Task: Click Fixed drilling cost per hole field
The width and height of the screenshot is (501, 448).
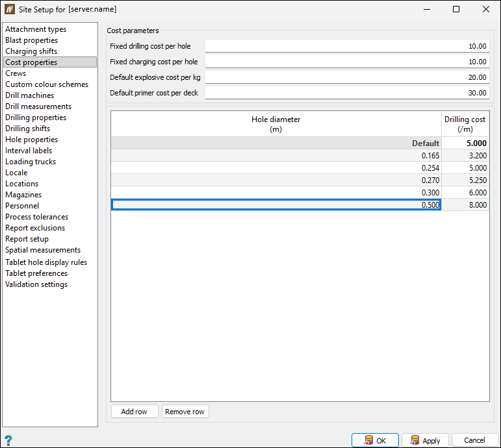Action: point(347,46)
